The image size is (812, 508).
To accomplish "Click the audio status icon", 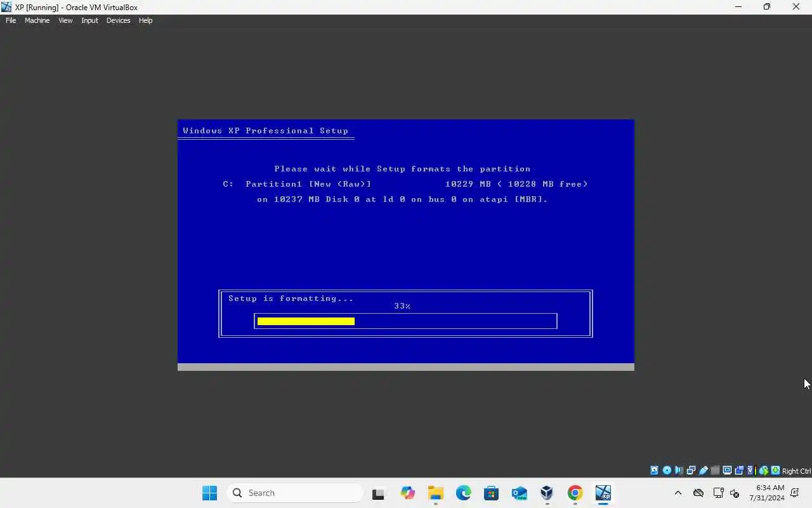I will [x=679, y=471].
